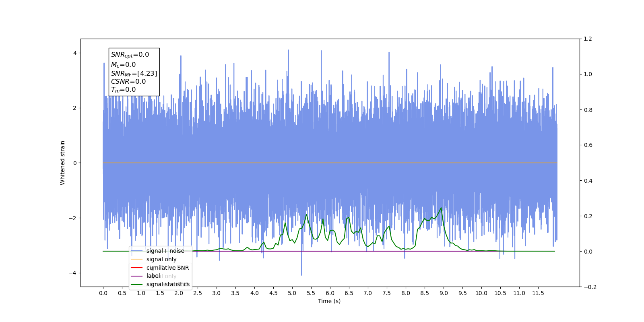The height and width of the screenshot is (322, 644).
Task: Click the 'signal+ noise' legend label
Action: (165, 251)
